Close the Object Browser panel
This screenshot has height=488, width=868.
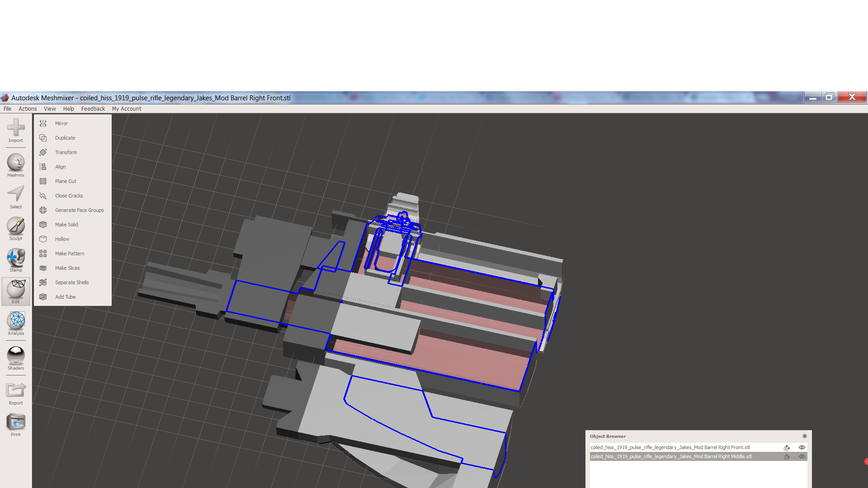(805, 436)
